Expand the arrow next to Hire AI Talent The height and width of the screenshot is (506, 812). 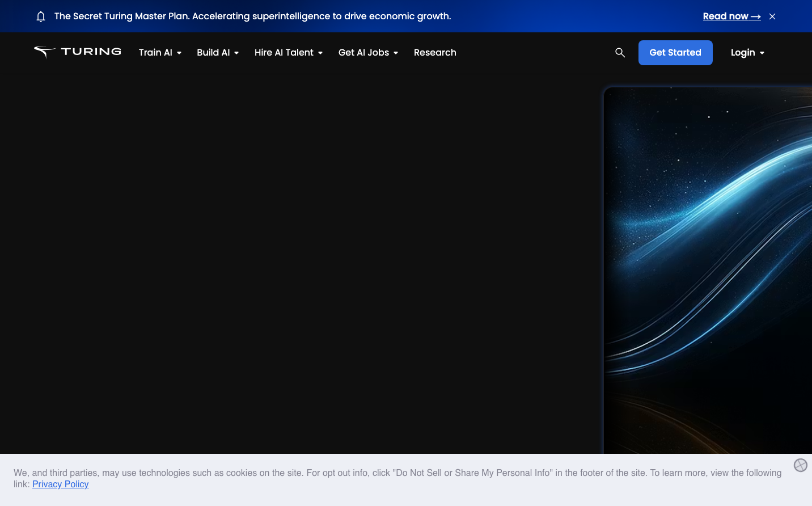320,53
